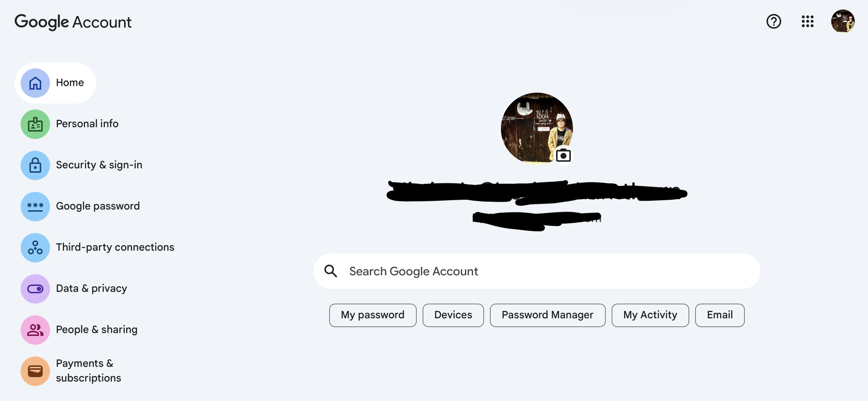Open the pink People & sharing icon
Image resolution: width=868 pixels, height=401 pixels.
(35, 330)
